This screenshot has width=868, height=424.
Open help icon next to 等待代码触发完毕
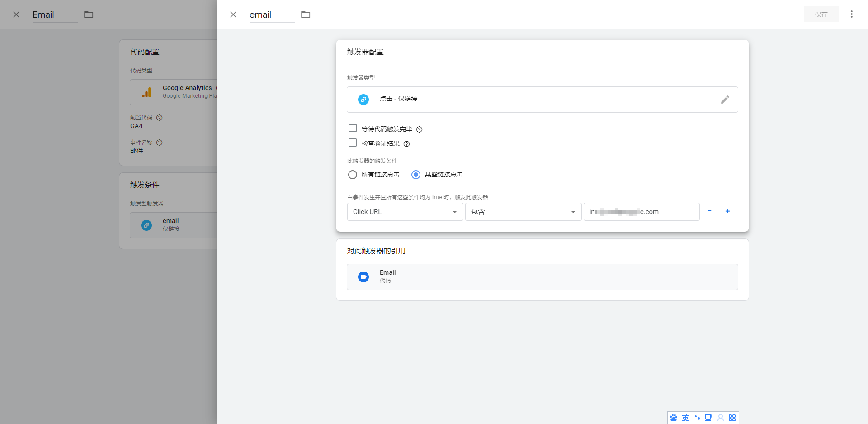pos(419,129)
